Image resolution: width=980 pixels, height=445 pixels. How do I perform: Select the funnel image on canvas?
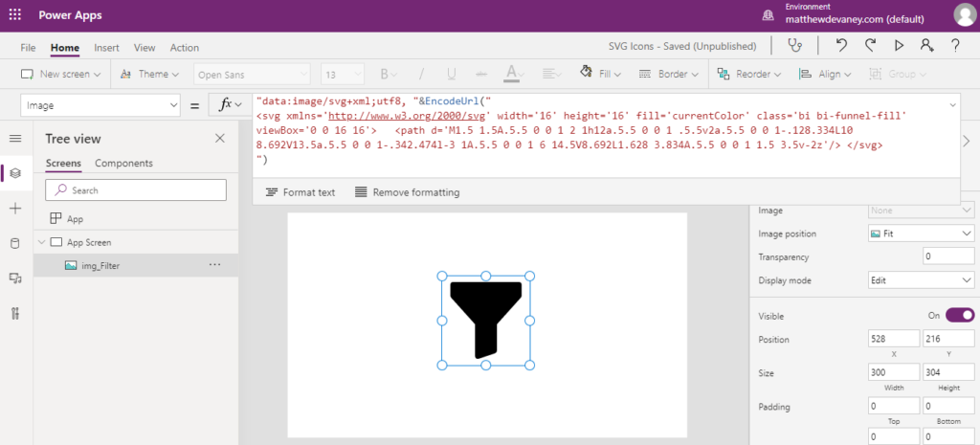click(485, 320)
